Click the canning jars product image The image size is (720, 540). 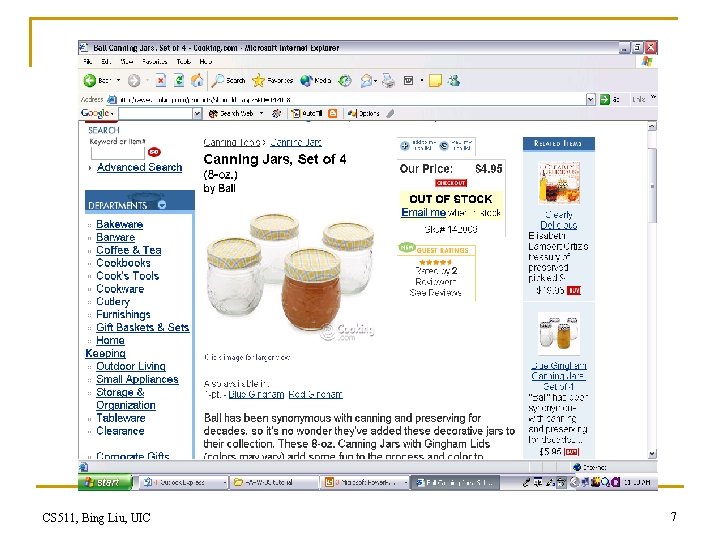(291, 276)
